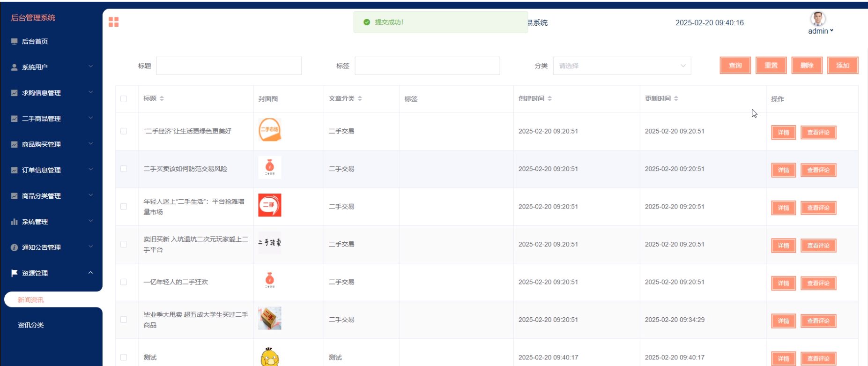The width and height of the screenshot is (868, 366).
Task: Sort by 文章分类 using sort arrows
Action: tap(360, 98)
